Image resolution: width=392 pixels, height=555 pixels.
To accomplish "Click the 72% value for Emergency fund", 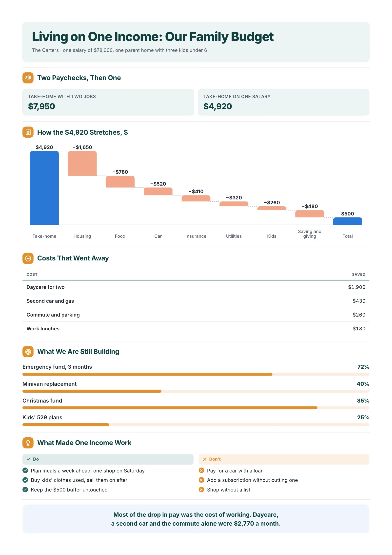I will 363,367.
